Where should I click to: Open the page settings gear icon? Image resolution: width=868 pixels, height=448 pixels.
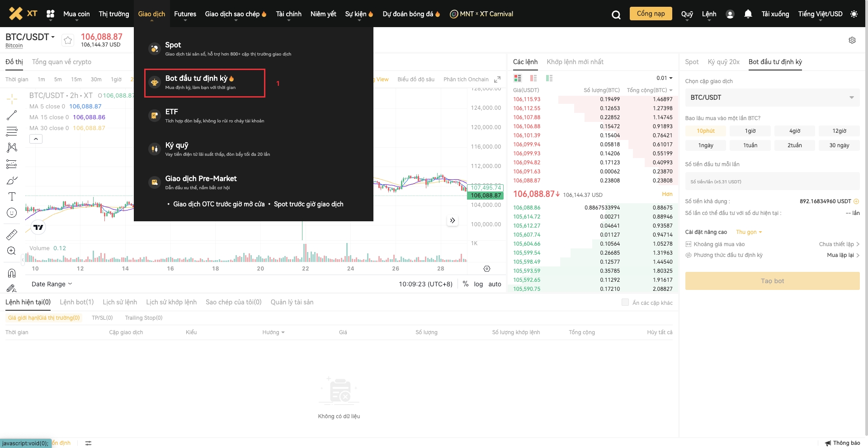tap(852, 40)
